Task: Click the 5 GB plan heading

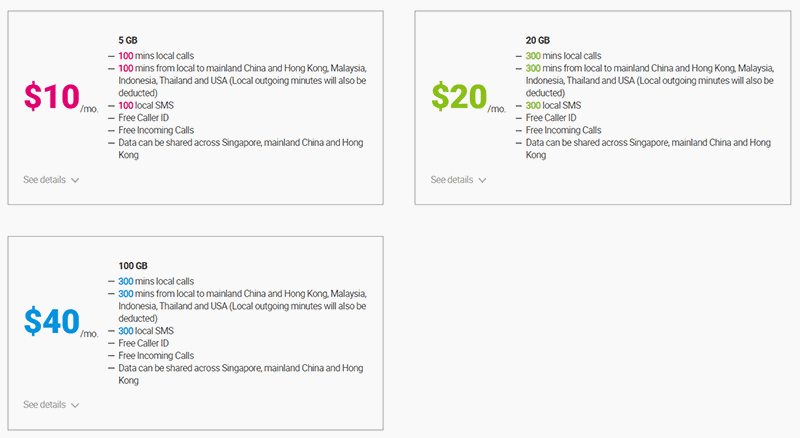Action: pyautogui.click(x=129, y=41)
